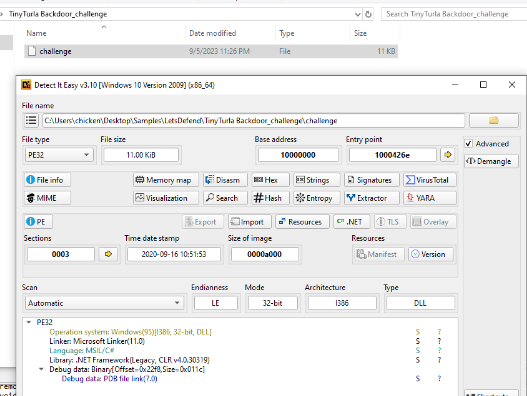This screenshot has height=396, width=527.
Task: Open the PE structure viewer
Action: (x=38, y=222)
